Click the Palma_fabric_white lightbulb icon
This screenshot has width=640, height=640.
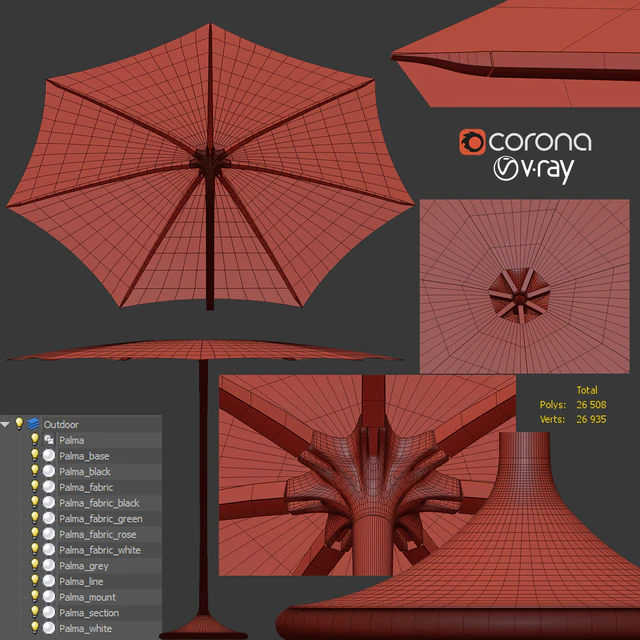[34, 550]
